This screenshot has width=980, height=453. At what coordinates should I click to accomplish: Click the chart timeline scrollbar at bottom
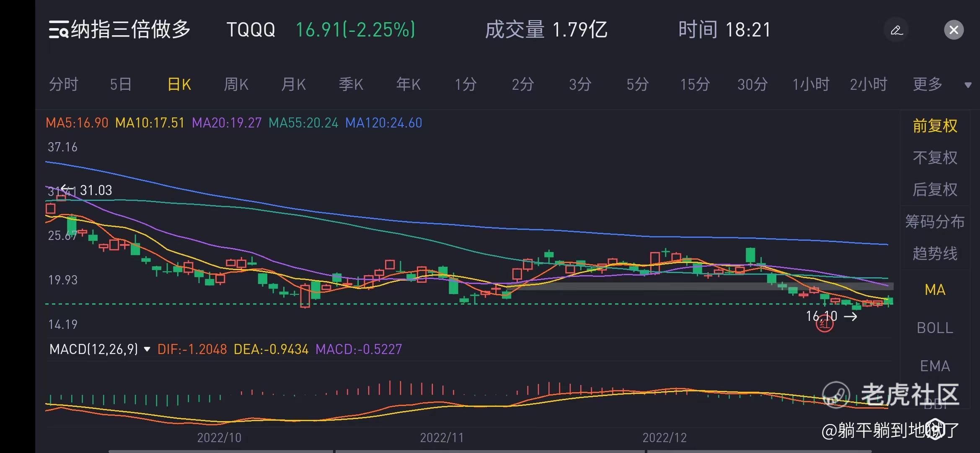click(x=490, y=451)
